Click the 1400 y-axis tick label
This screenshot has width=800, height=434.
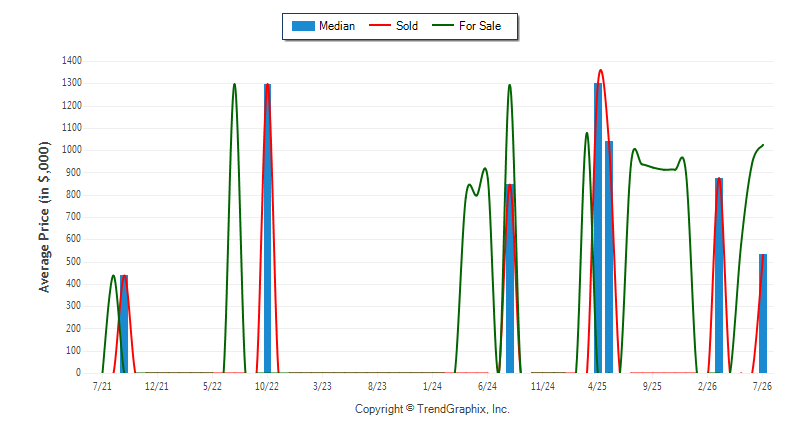(x=72, y=61)
